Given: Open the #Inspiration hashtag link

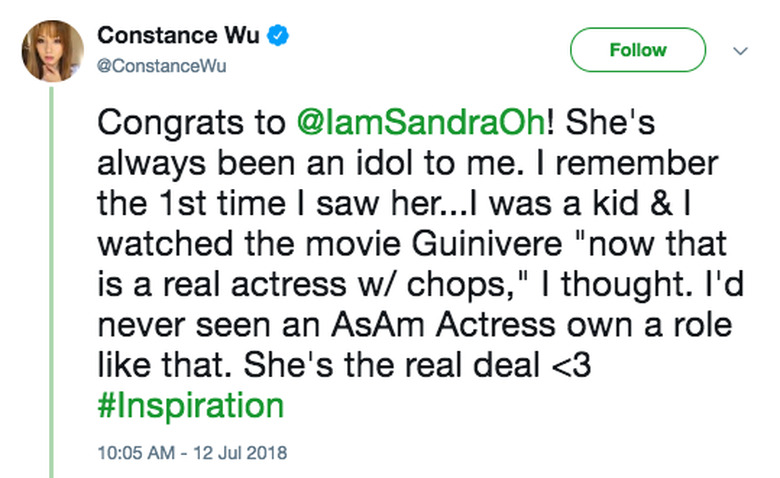Looking at the screenshot, I should tap(190, 407).
